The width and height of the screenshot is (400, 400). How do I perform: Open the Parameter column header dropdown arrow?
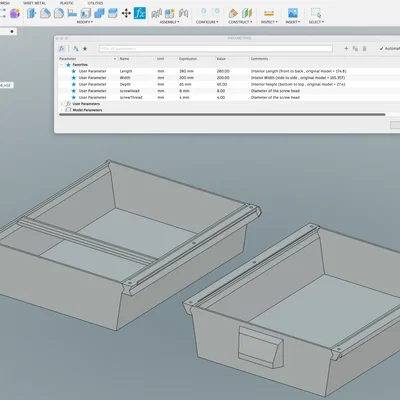[115, 59]
